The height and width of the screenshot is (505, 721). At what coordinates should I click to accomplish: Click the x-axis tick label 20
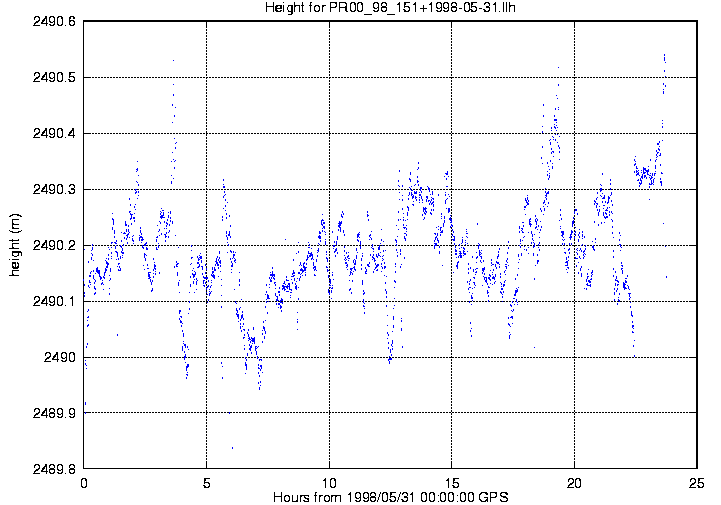pos(574,482)
